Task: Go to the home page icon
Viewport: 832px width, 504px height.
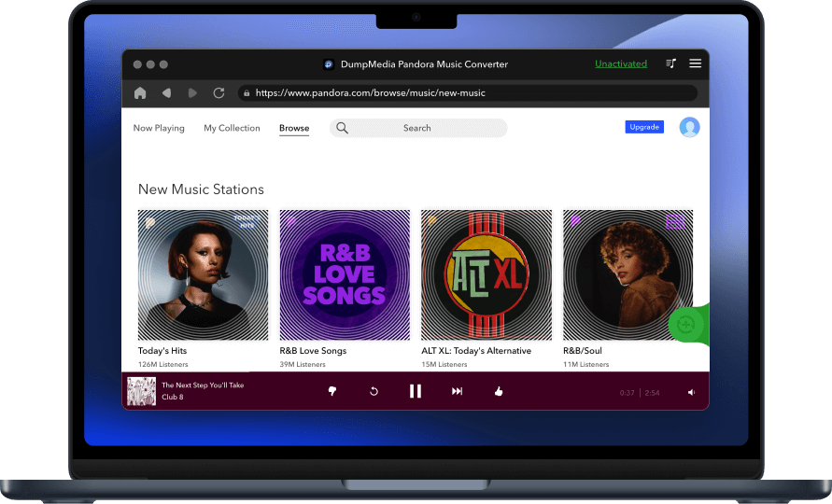Action: click(140, 92)
